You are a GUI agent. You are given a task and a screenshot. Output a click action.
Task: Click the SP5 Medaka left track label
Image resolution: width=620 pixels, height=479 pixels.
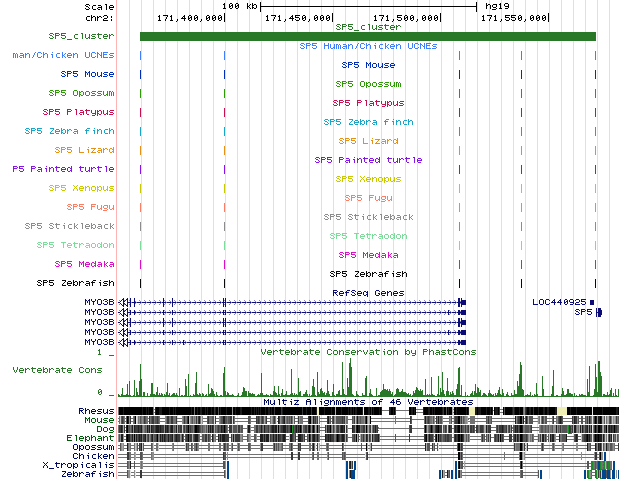[84, 264]
